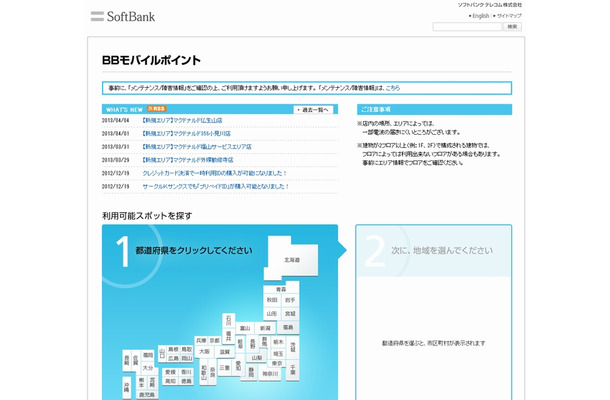The height and width of the screenshot is (400, 610).
Task: Select 鳥取 prefecture tile
Action: coord(187,349)
